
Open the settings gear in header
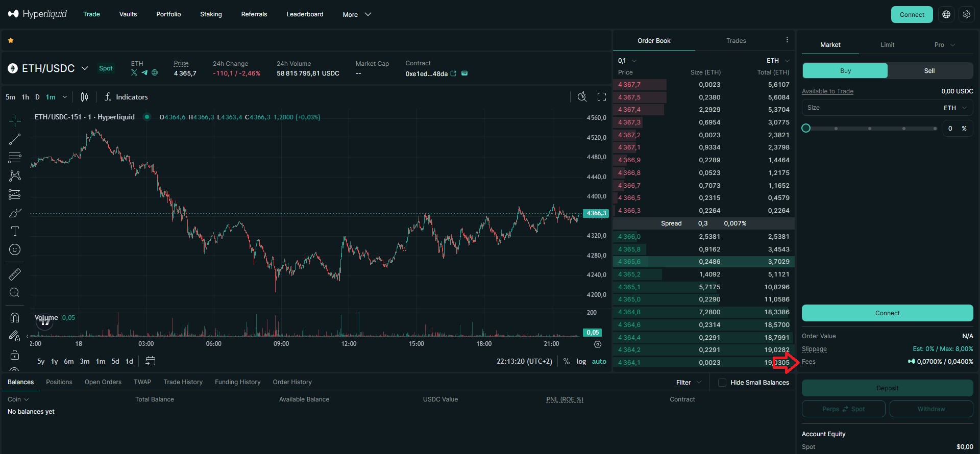click(967, 14)
